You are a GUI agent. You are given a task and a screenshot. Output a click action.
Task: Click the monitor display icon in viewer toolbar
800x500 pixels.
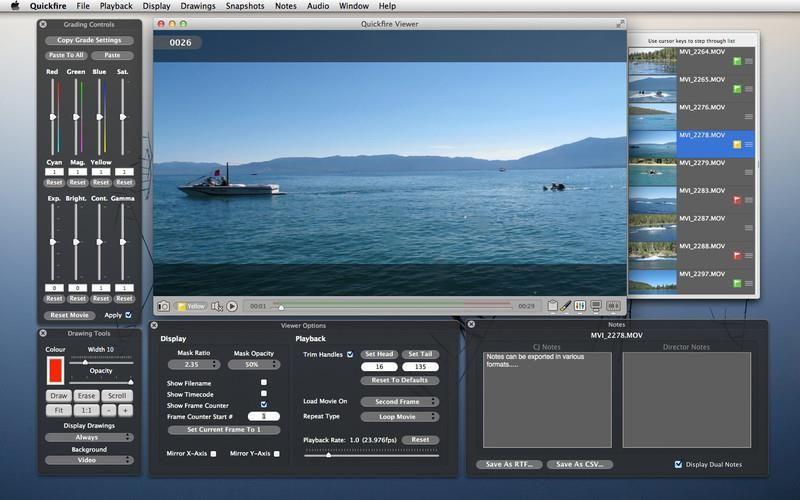coord(595,306)
